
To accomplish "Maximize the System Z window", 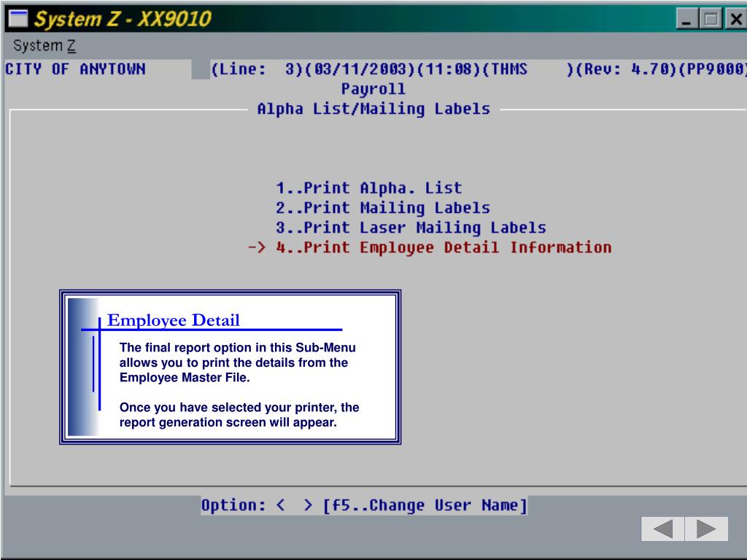I will point(711,20).
